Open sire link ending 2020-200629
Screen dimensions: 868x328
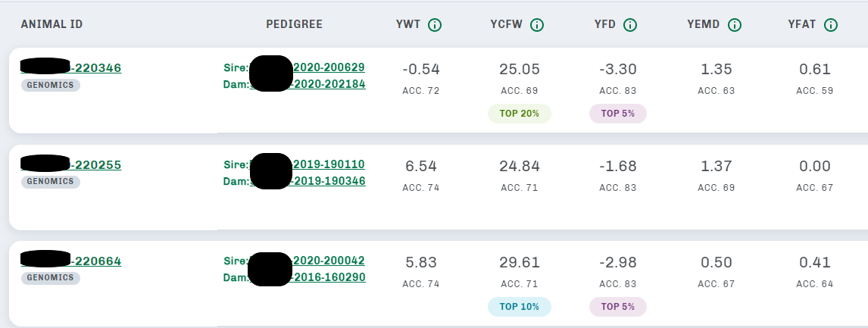click(x=329, y=67)
